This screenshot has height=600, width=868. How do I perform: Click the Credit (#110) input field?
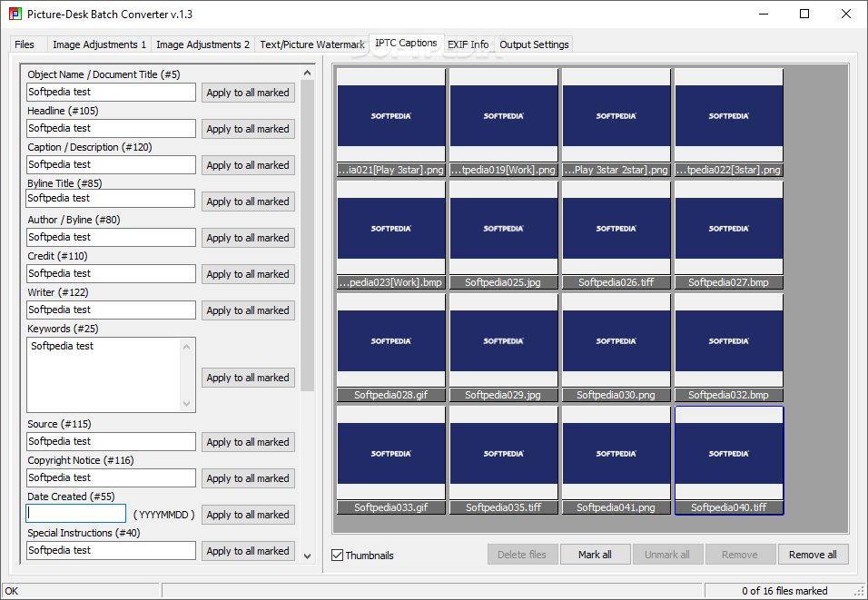[112, 274]
